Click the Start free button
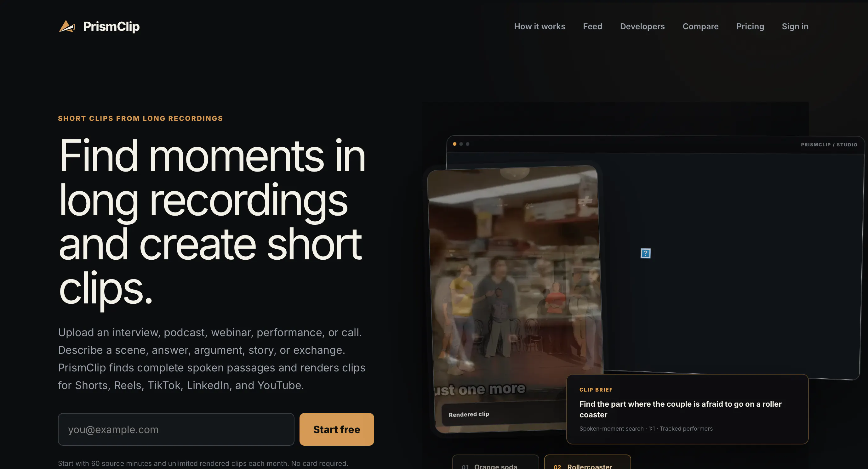 coord(337,429)
